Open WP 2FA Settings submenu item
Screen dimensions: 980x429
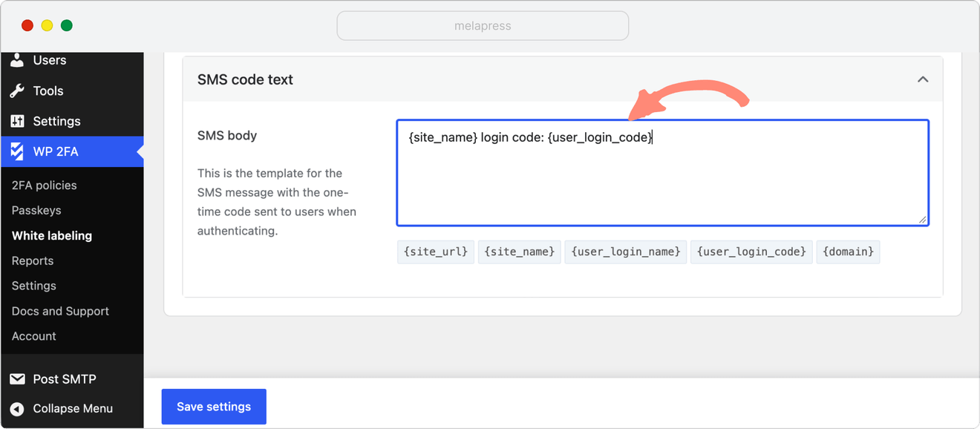pos(34,286)
